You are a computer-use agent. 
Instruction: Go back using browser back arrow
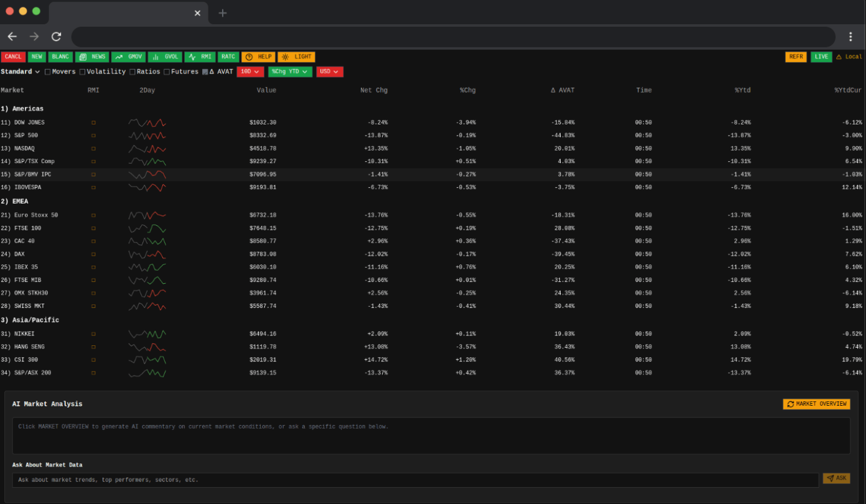tap(12, 37)
